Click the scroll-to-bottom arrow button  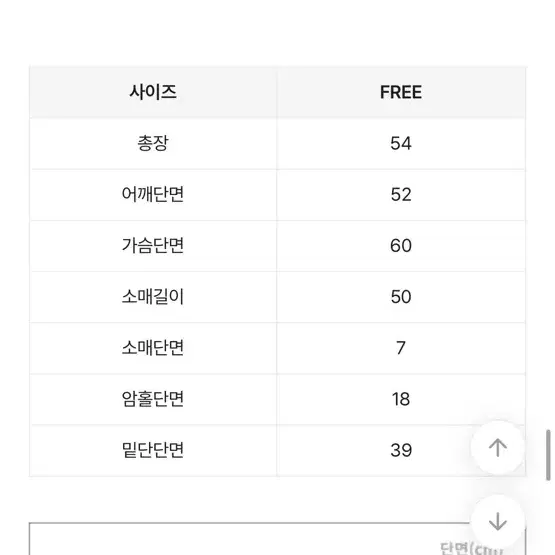(497, 522)
